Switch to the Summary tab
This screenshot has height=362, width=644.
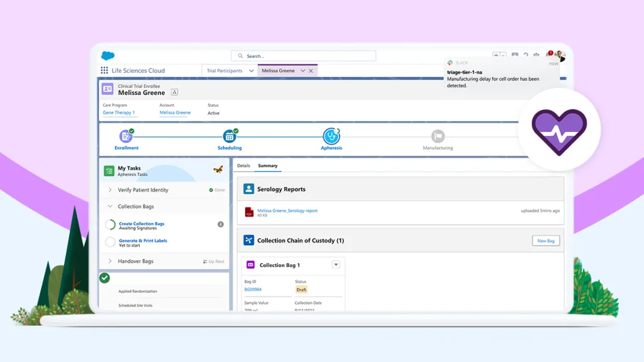point(268,166)
